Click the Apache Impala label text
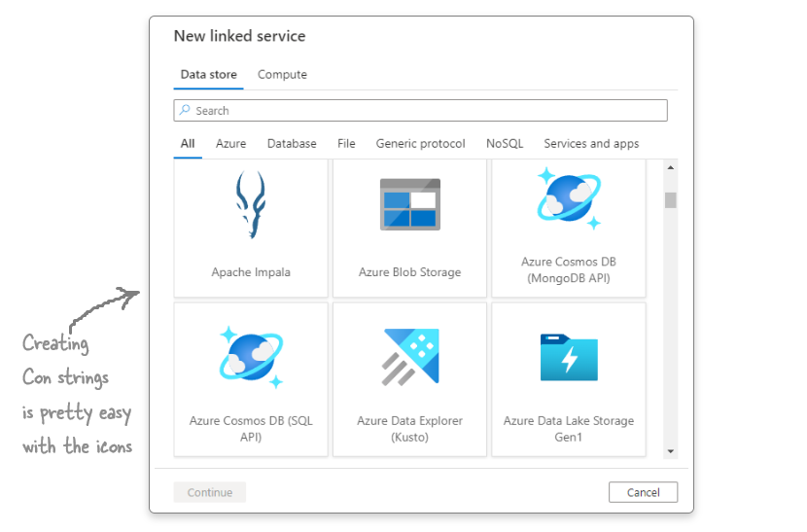Screen dimensions: 807x532 [x=251, y=272]
